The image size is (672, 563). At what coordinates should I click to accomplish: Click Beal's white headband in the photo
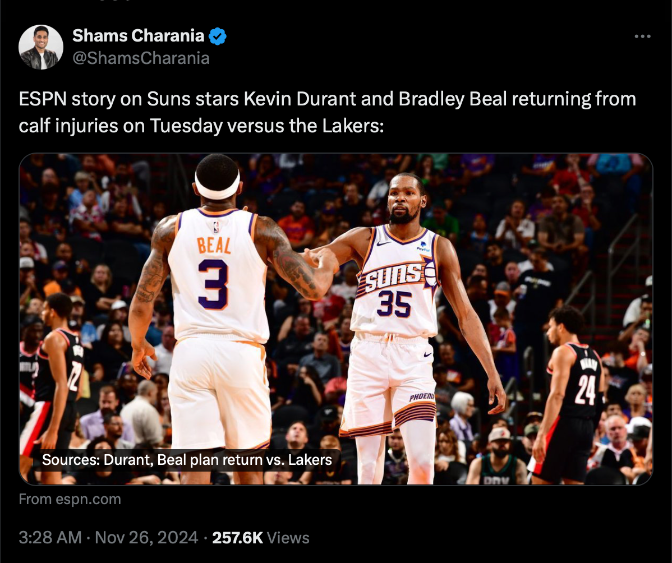point(217,187)
